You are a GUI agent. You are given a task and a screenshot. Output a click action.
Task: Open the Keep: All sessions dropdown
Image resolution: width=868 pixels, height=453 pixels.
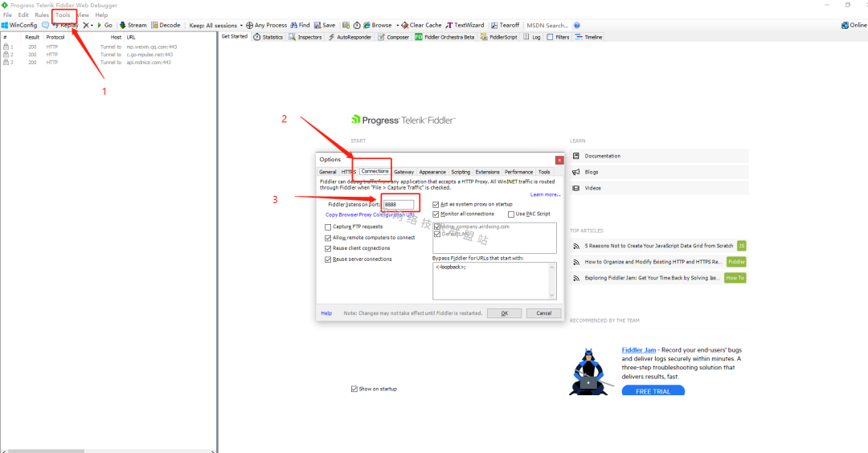tap(216, 26)
